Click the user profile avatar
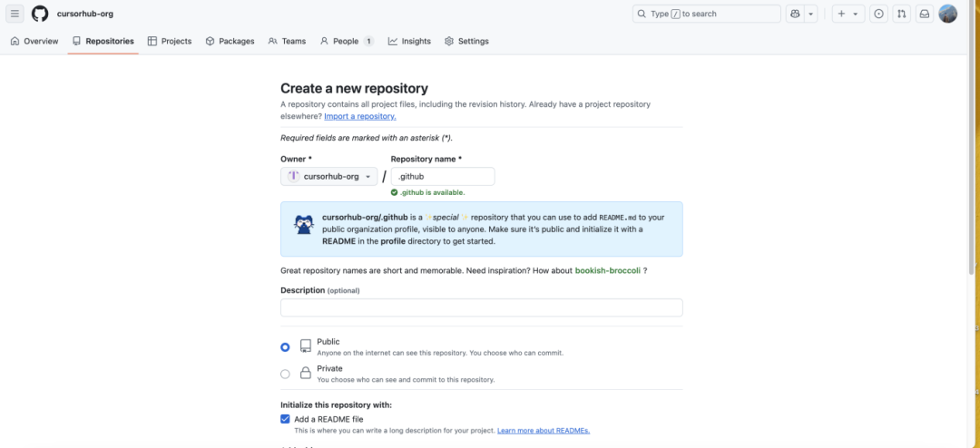The height and width of the screenshot is (448, 980). click(x=947, y=14)
